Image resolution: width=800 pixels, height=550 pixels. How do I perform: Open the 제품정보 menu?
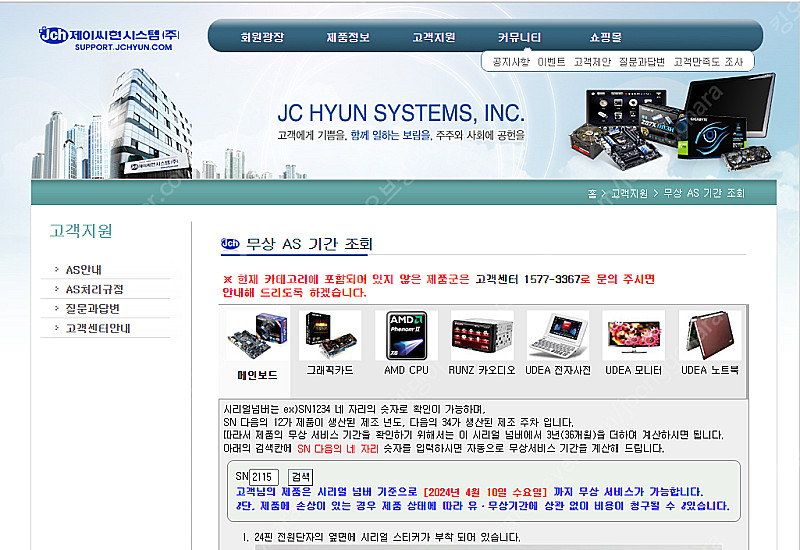click(x=348, y=37)
